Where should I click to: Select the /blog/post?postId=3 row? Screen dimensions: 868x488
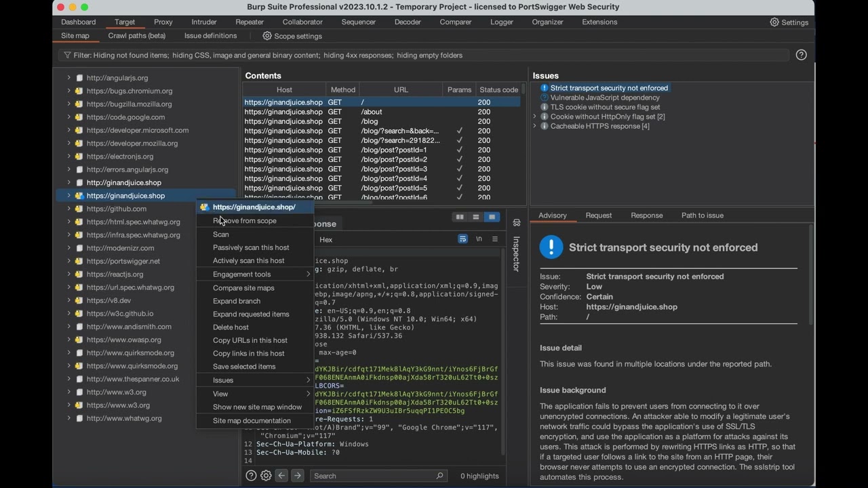click(382, 169)
